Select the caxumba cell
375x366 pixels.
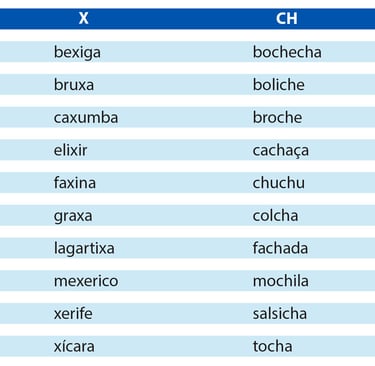(x=86, y=117)
